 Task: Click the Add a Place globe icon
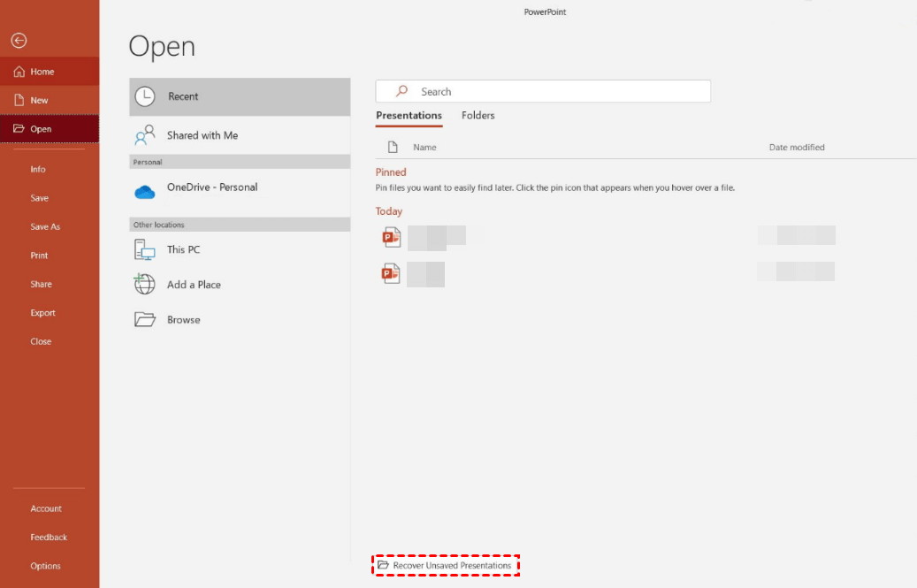click(x=144, y=284)
